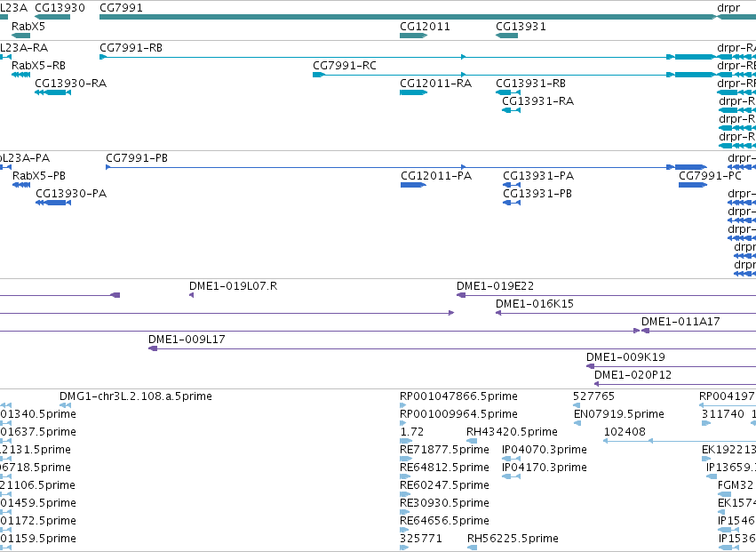Click the RabX5-PB protein glyph
This screenshot has height=552, width=756.
pos(21,185)
